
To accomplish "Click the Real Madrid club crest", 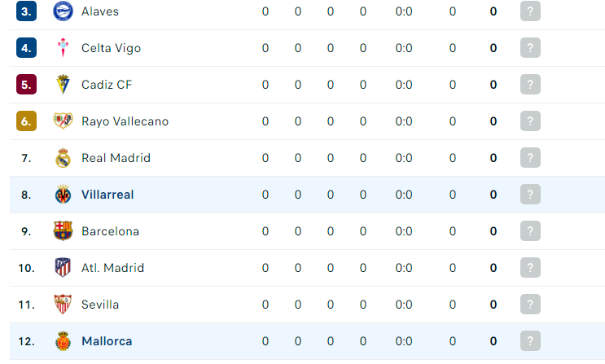I will [63, 158].
